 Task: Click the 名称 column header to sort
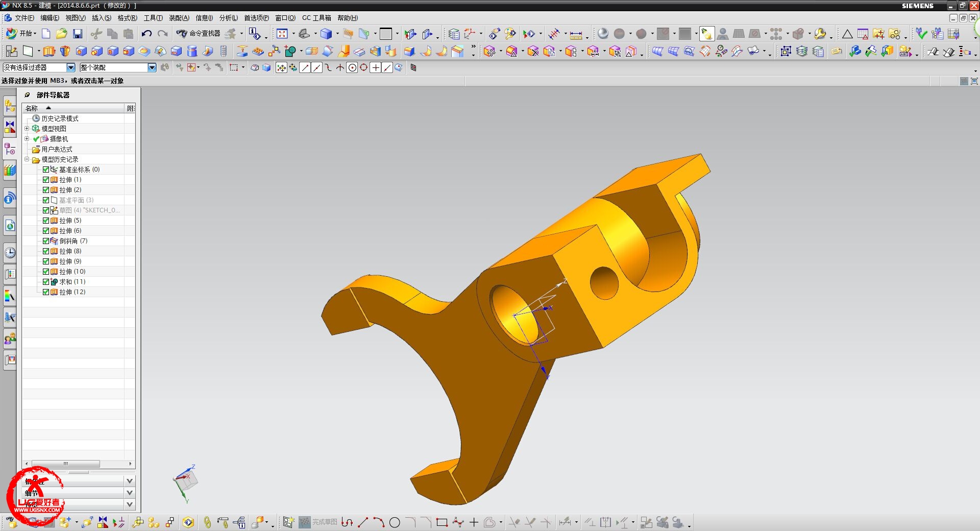point(74,108)
